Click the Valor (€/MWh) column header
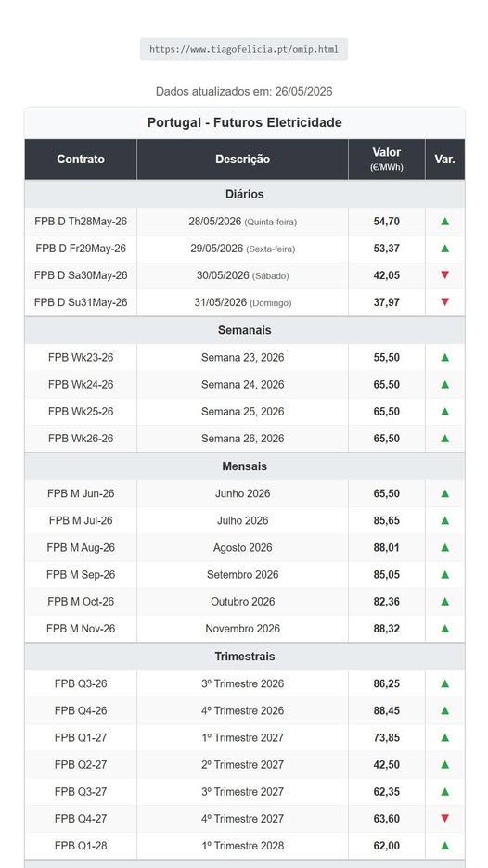 (x=387, y=160)
